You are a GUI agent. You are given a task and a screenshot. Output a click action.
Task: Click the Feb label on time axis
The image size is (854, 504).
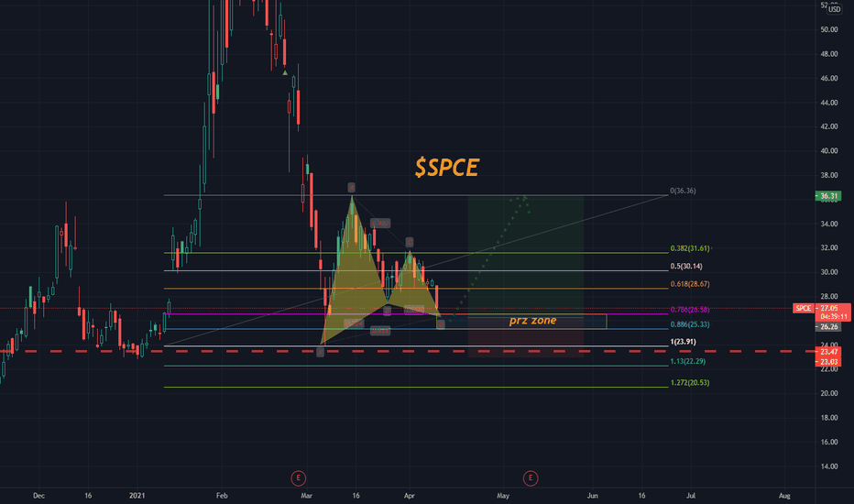(222, 496)
